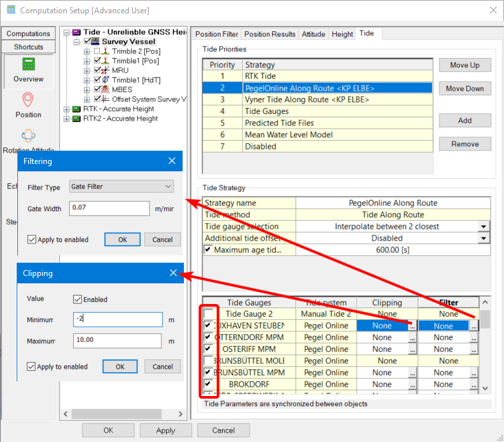The image size is (504, 442).
Task: Open the Tide gauge selection dropdown
Action: tap(483, 227)
